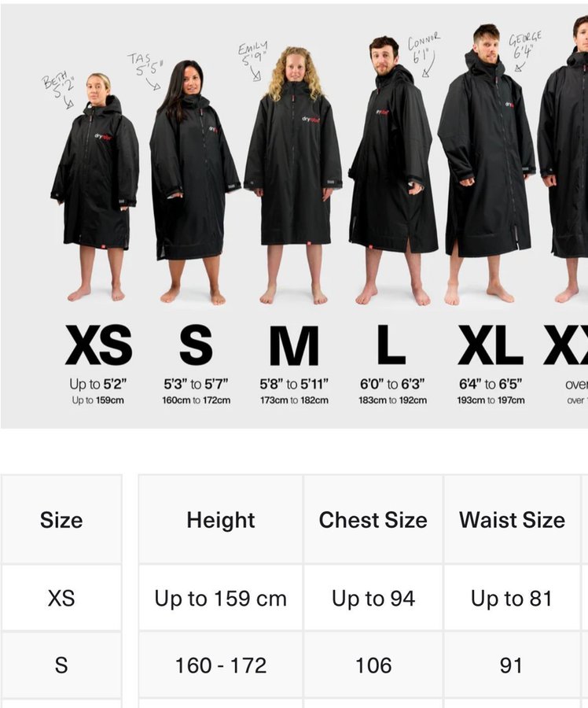Screen dimensions: 588x708
Task: Click George wearing the XL robe
Action: click(487, 165)
